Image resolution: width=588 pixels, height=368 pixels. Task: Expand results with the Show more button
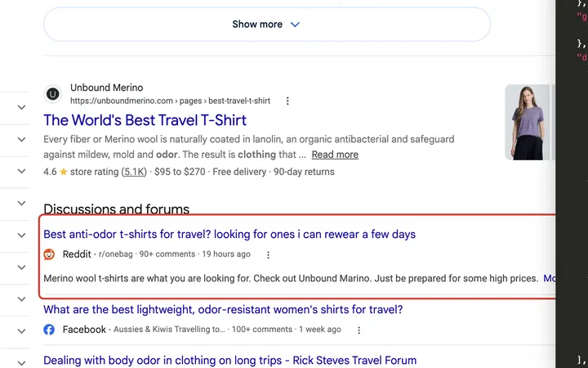(x=266, y=25)
